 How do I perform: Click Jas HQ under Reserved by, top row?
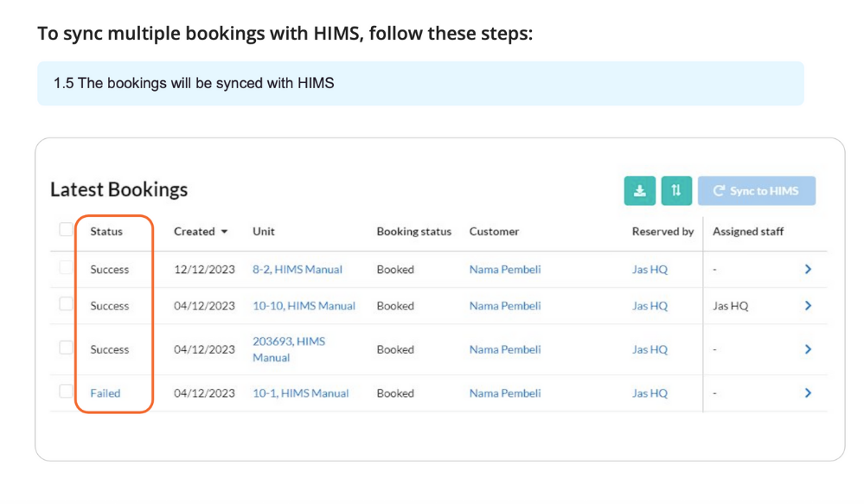click(x=650, y=269)
